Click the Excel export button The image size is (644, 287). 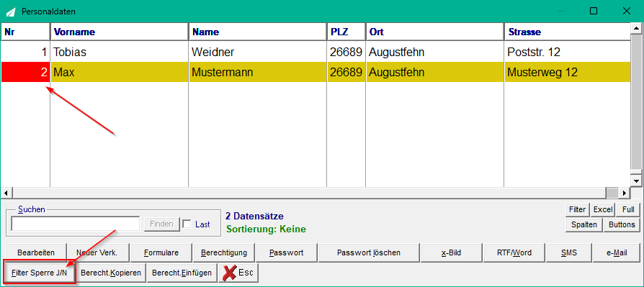[x=603, y=209]
